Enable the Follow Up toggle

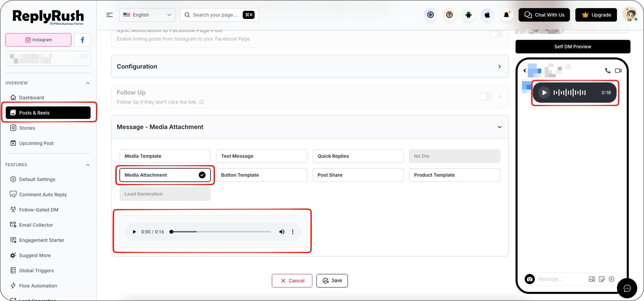[485, 97]
